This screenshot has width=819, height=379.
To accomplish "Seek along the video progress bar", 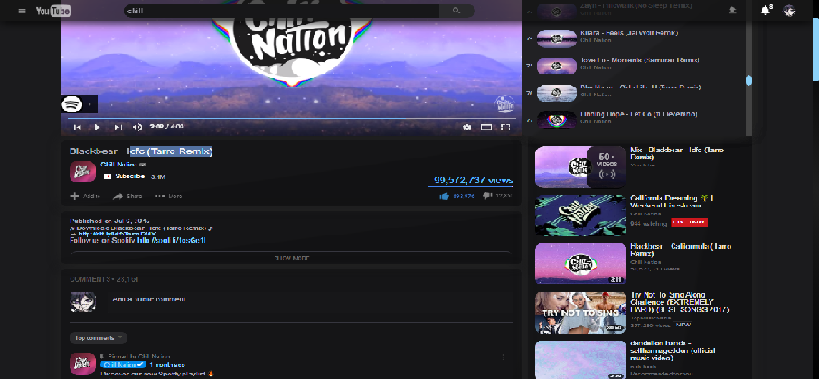I will (x=291, y=119).
